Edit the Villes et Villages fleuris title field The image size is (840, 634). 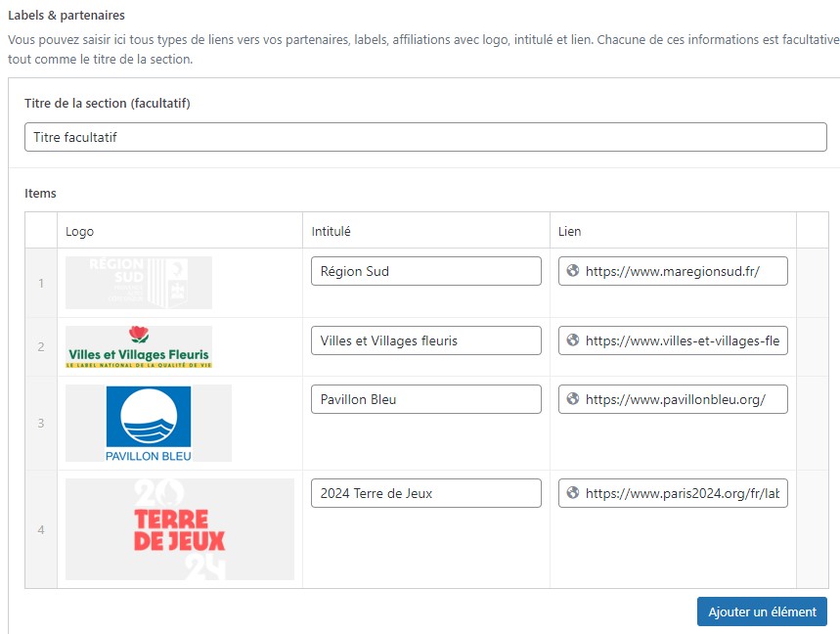(425, 341)
